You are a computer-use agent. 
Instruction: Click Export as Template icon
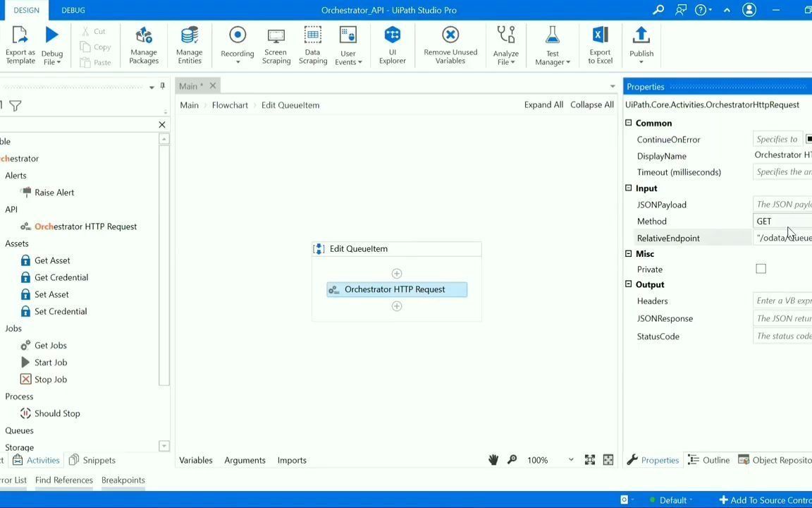point(20,36)
